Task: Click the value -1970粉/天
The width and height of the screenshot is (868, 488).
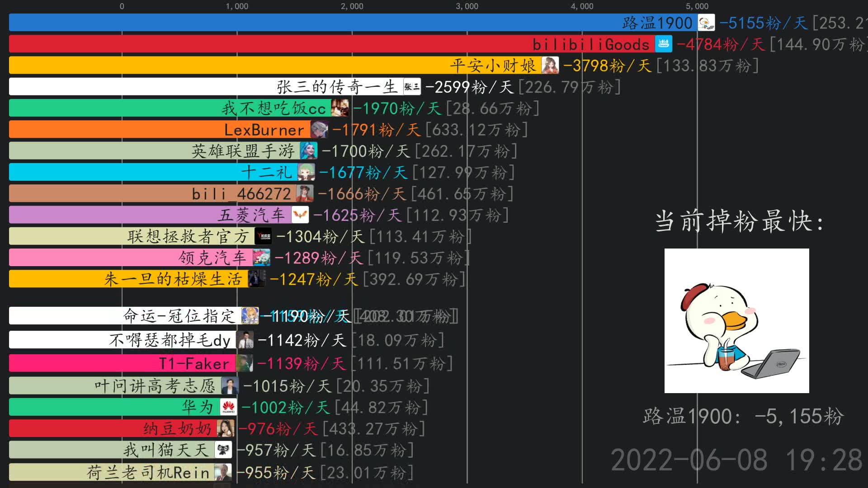Action: point(397,108)
